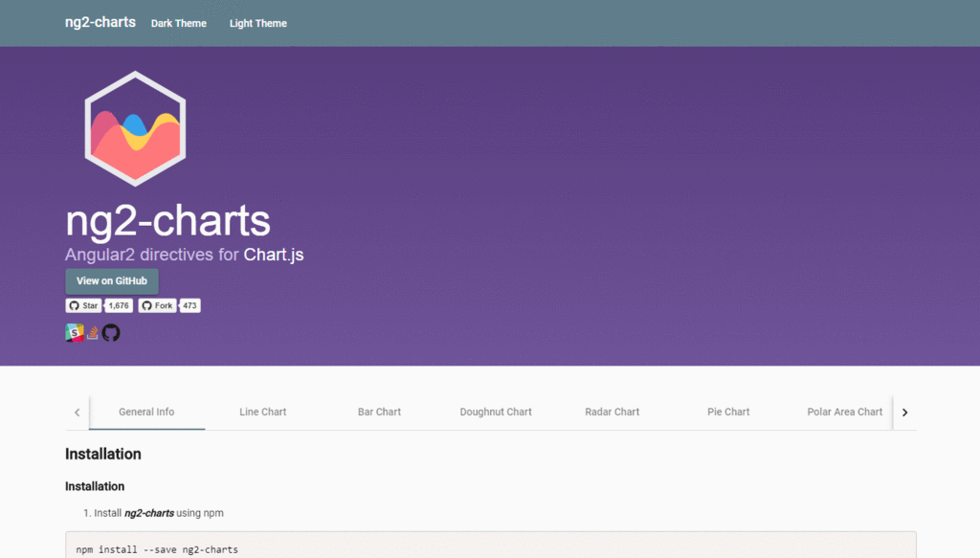
Task: Open the Stack Overflow icon link
Action: pos(93,333)
